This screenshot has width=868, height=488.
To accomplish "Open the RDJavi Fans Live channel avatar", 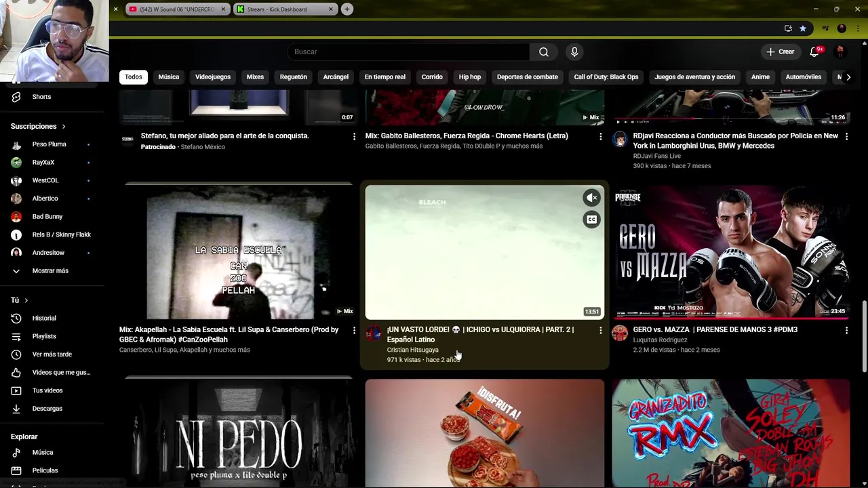I will 620,140.
